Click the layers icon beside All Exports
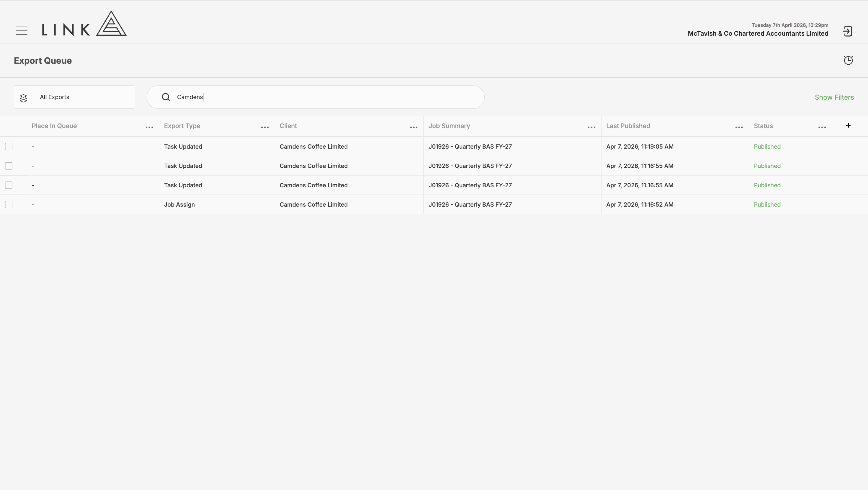This screenshot has width=868, height=490. pyautogui.click(x=23, y=98)
